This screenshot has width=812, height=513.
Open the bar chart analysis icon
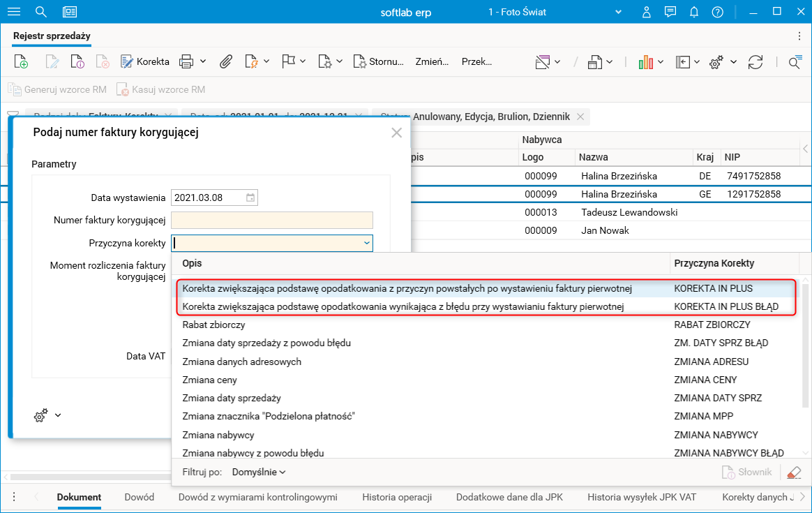tap(646, 61)
